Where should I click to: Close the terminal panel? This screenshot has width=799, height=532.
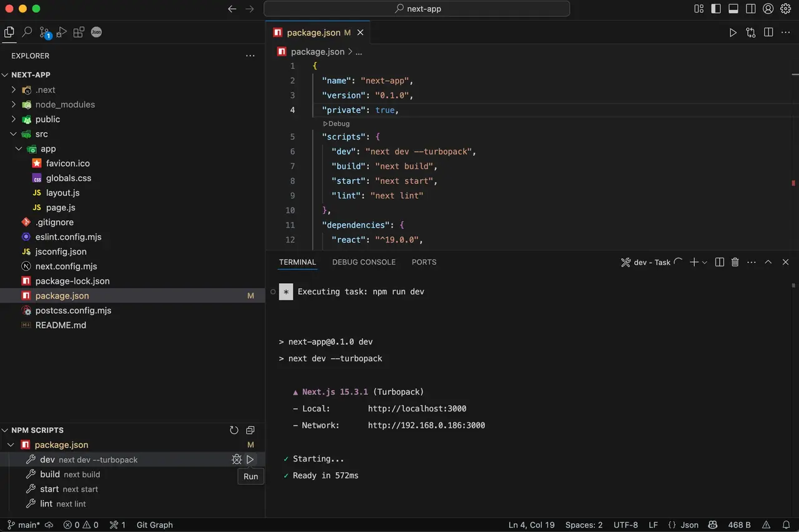[786, 263]
